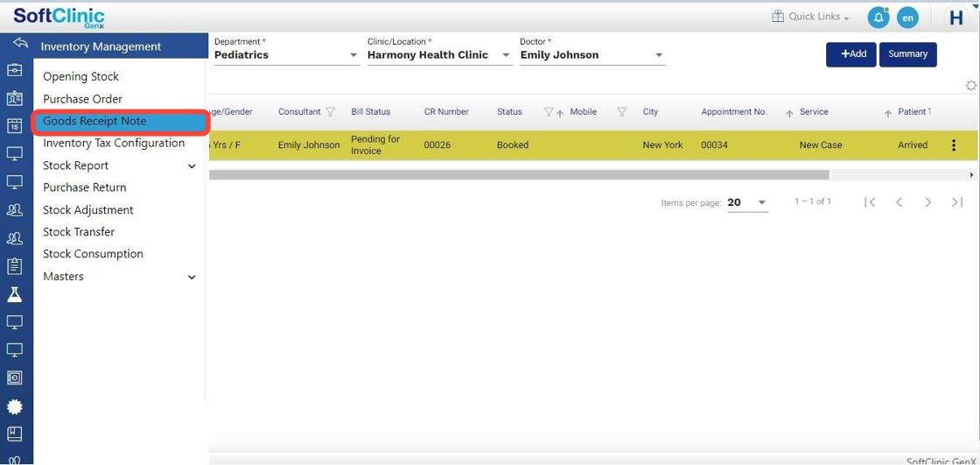Open the three-dot row actions menu
The width and height of the screenshot is (980, 465).
(953, 145)
